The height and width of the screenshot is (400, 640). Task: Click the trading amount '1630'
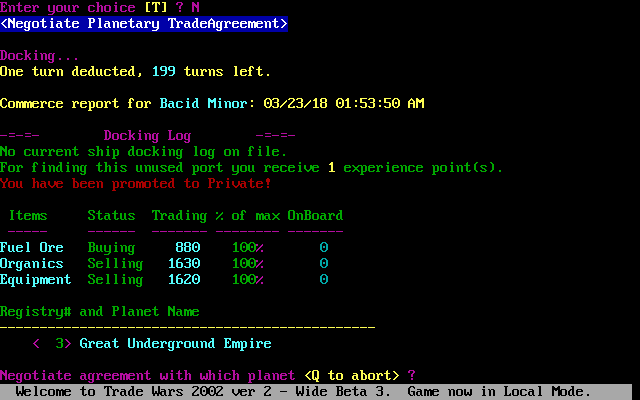pyautogui.click(x=184, y=264)
